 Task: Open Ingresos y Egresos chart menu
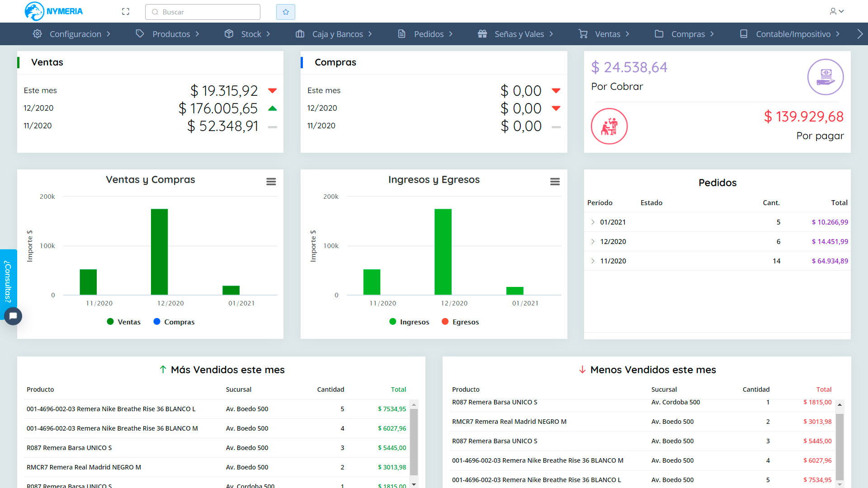point(555,182)
